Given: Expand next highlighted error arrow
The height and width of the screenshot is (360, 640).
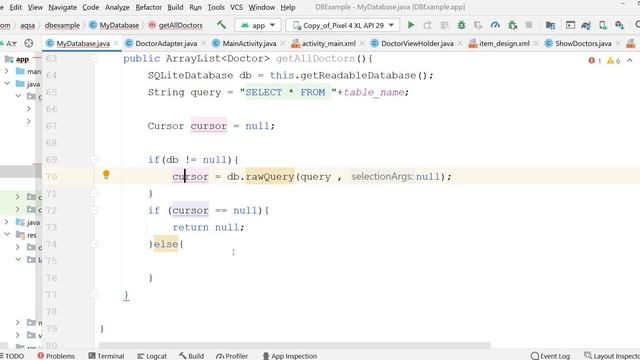Looking at the screenshot, I should pos(630,60).
